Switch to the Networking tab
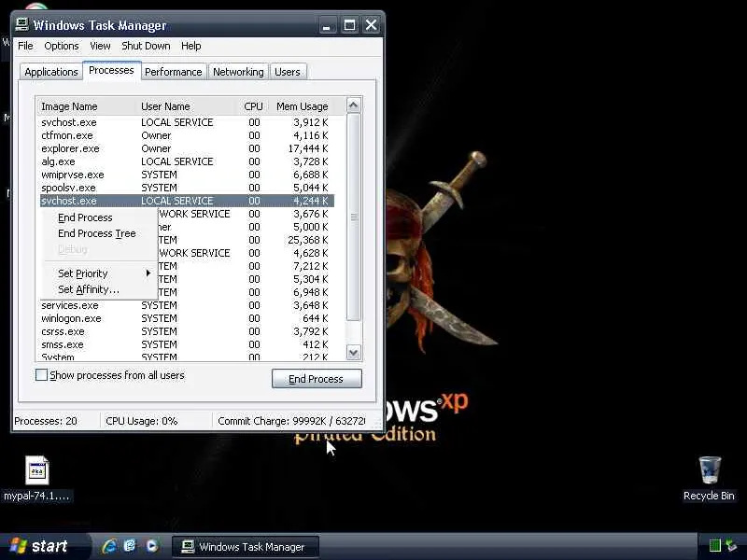Screen dimensions: 747x560 click(x=238, y=72)
